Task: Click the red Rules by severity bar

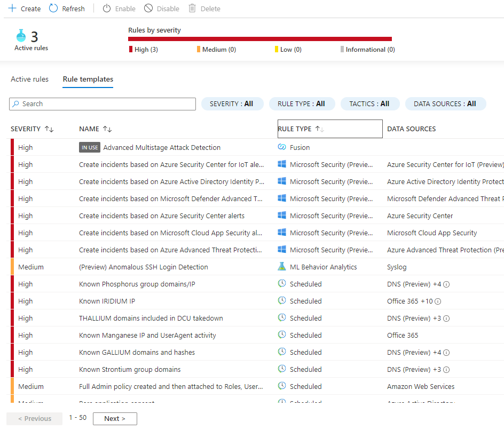Action: [259, 39]
